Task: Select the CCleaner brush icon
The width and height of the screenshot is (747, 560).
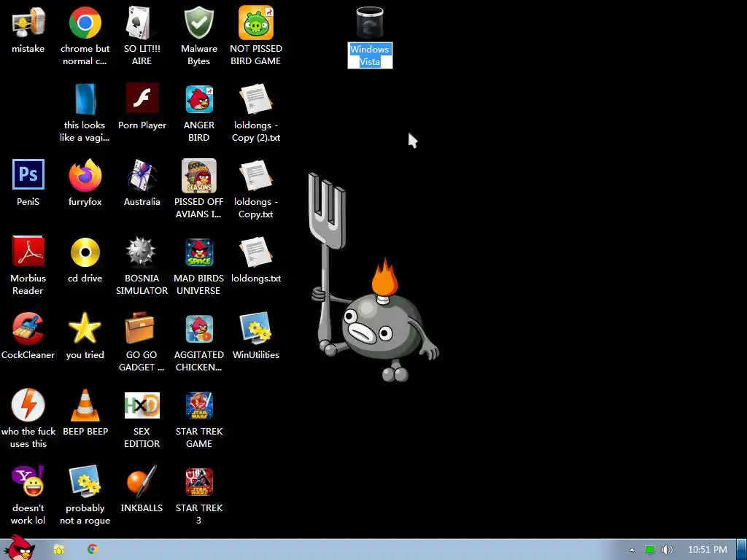Action: (28, 328)
